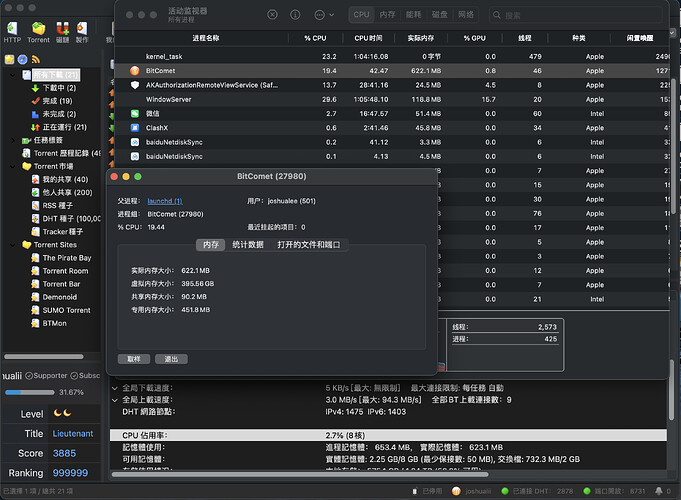
Task: Switch to 网络 network tab
Action: tap(466, 15)
